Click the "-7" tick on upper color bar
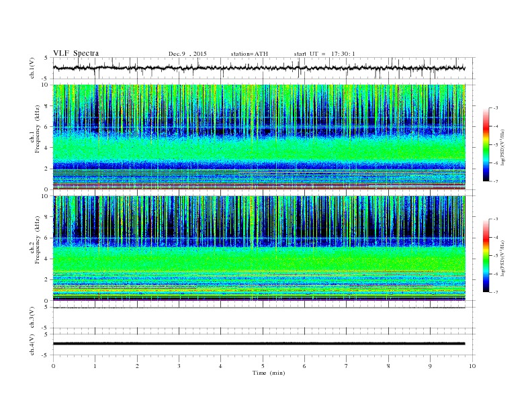The image size is (532, 411). [496, 181]
